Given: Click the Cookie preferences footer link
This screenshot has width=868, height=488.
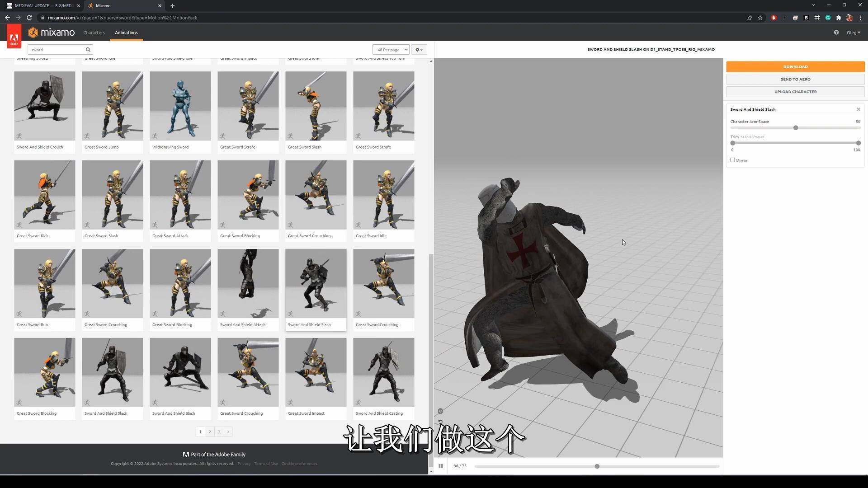Looking at the screenshot, I should (x=299, y=464).
